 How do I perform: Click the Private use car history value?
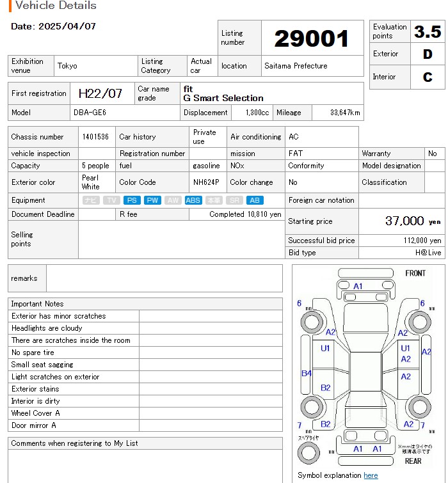205,137
